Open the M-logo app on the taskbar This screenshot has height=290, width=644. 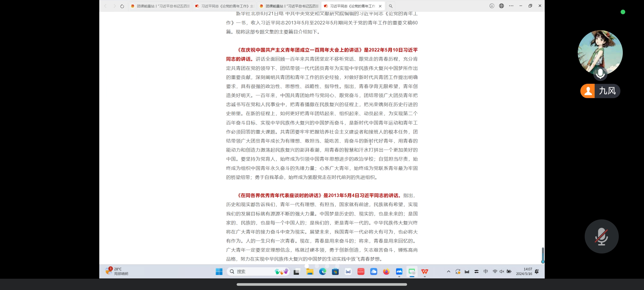(348, 272)
